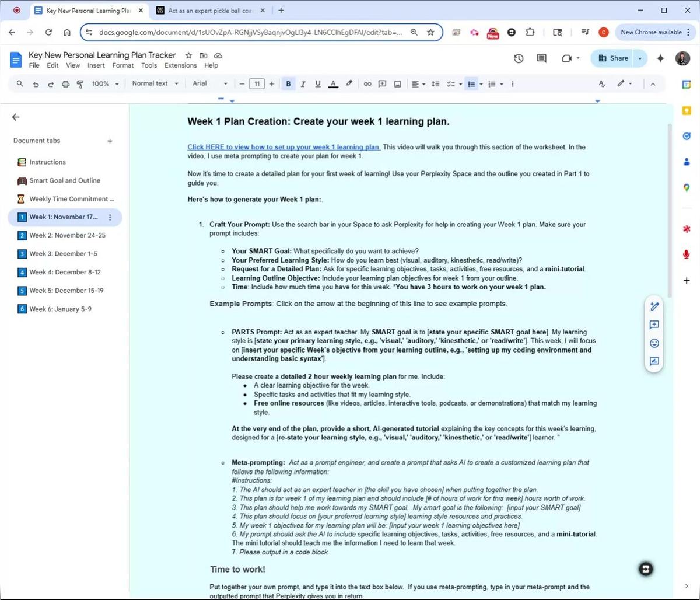The height and width of the screenshot is (600, 700).
Task: Open the Extensions menu
Action: point(180,65)
